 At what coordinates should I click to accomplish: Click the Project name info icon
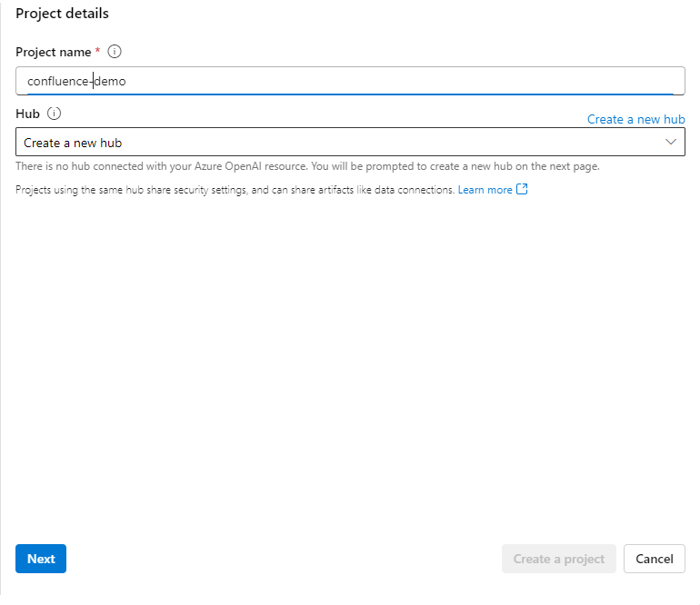coord(115,52)
